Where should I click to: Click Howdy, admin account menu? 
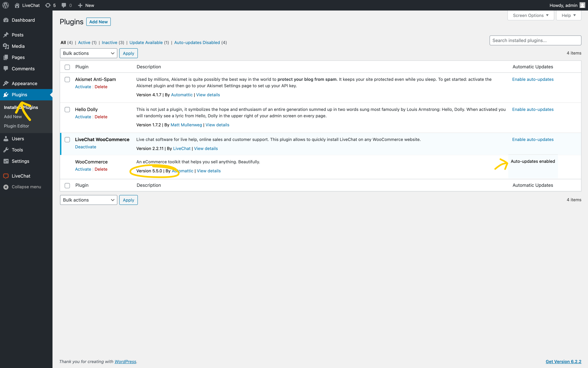[x=567, y=5]
